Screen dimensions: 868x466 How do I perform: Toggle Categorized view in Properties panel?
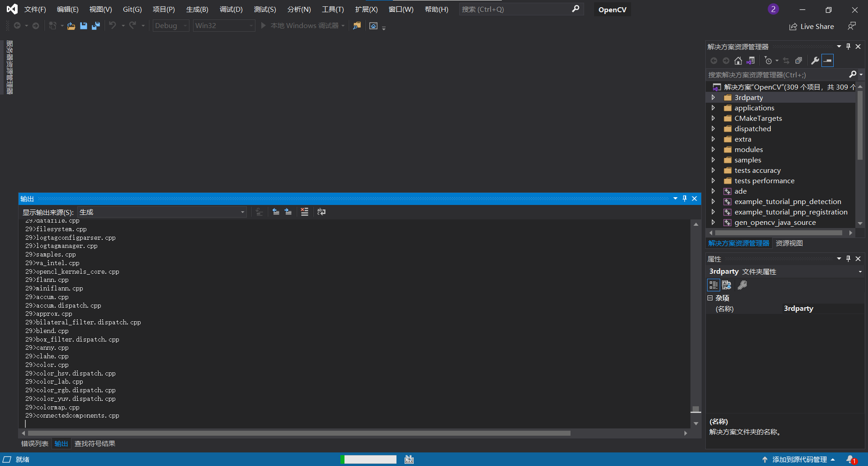[x=713, y=285]
